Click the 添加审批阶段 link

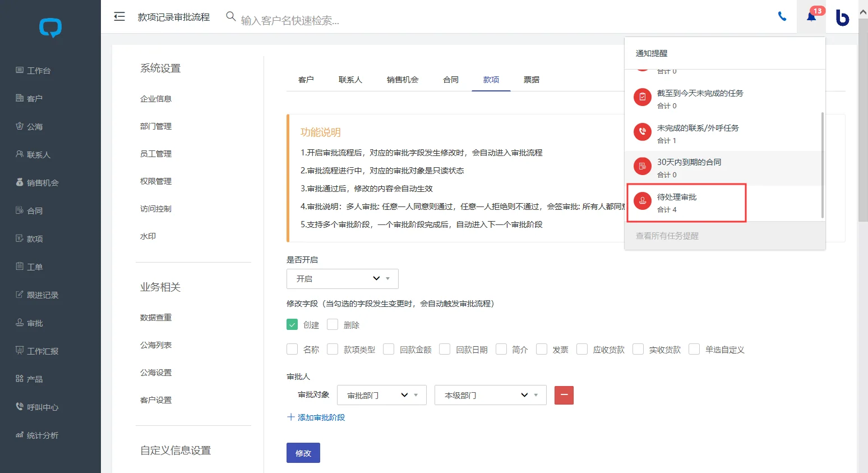pos(316,417)
